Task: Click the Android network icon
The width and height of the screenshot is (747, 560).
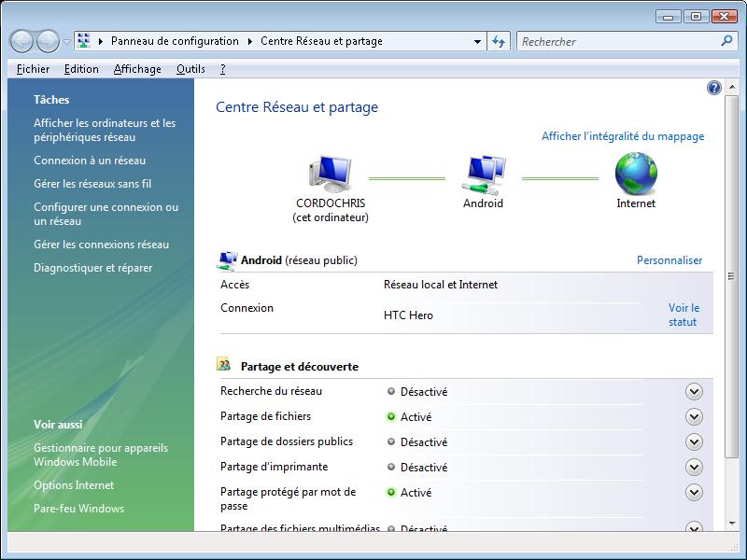Action: pos(483,175)
